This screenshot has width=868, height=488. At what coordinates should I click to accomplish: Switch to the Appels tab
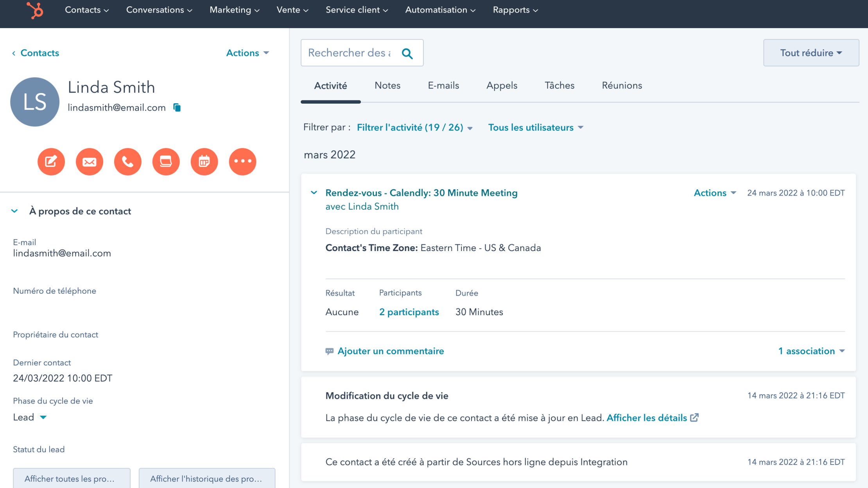click(x=502, y=86)
